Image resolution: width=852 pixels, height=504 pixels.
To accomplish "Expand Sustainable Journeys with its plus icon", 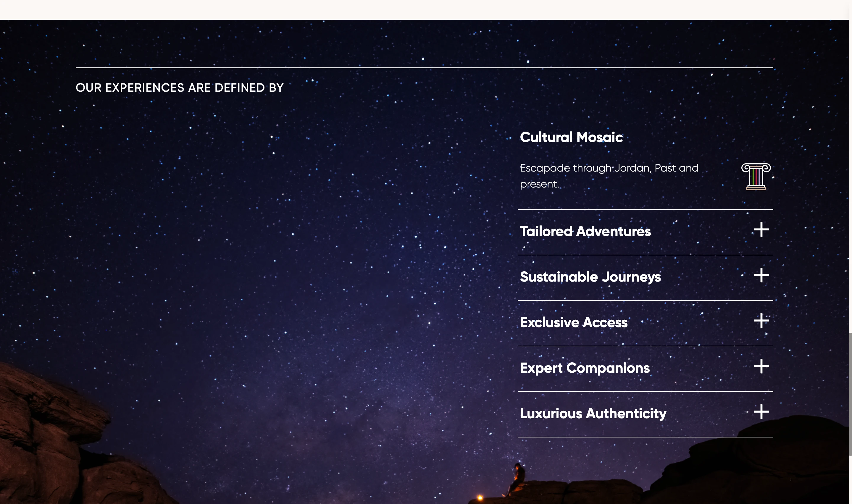I will coord(761,275).
